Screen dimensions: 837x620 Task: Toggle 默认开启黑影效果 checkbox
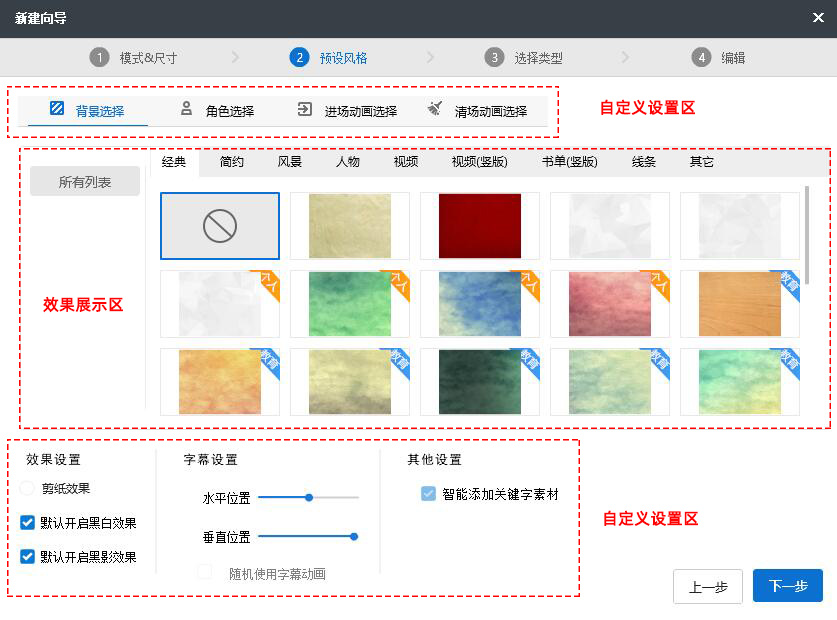pyautogui.click(x=28, y=556)
